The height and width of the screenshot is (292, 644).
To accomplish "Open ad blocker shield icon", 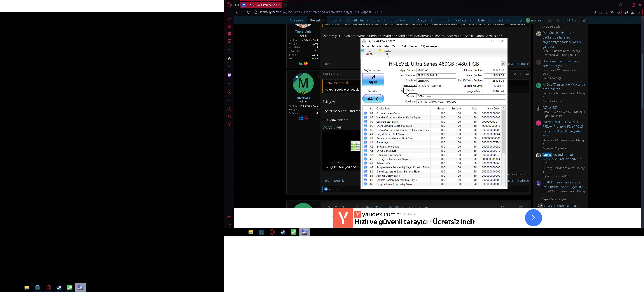I will pos(607,12).
